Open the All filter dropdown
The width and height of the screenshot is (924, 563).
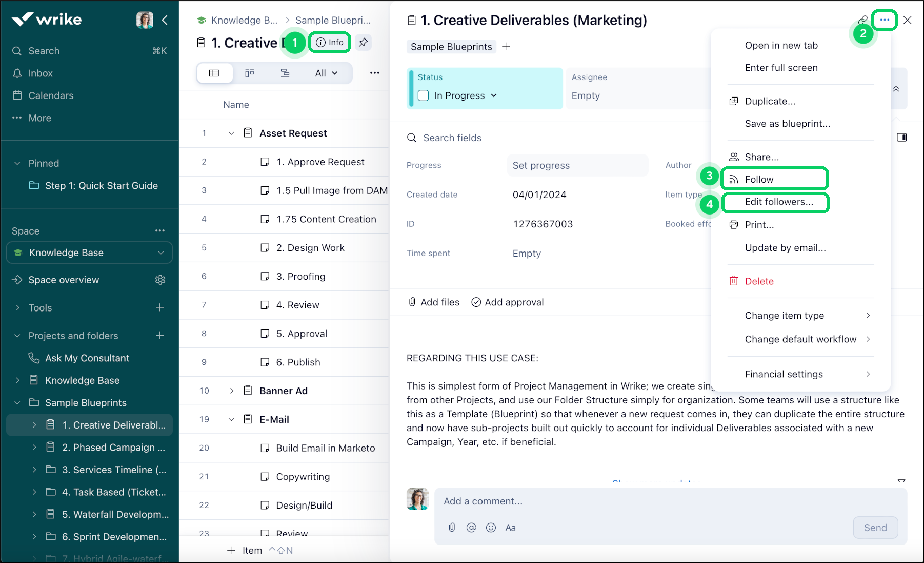tap(326, 73)
